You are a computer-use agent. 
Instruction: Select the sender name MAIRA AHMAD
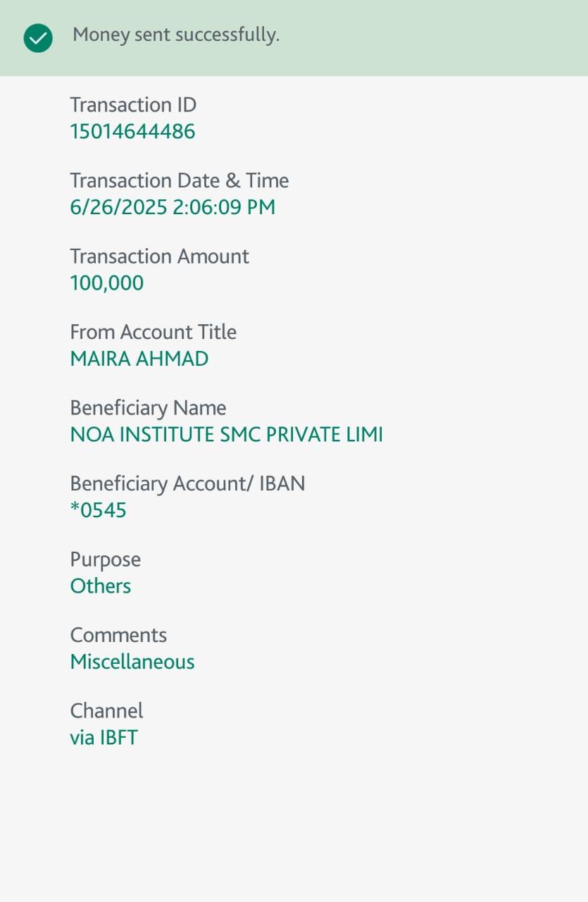pos(139,359)
